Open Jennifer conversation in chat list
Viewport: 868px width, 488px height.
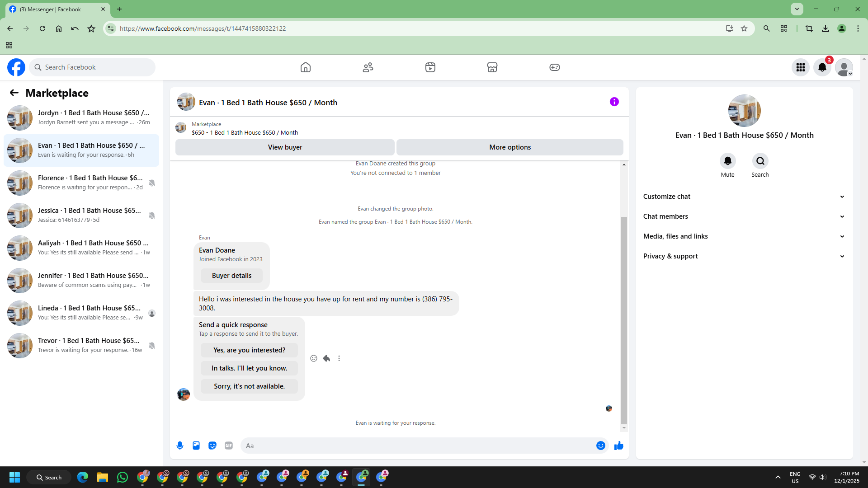[81, 280]
